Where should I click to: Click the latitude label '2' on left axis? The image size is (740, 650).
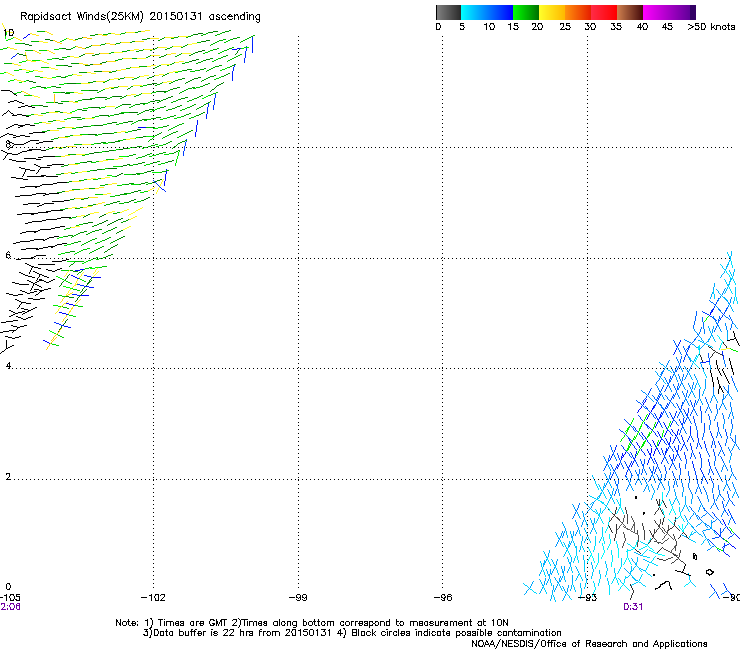pos(8,477)
